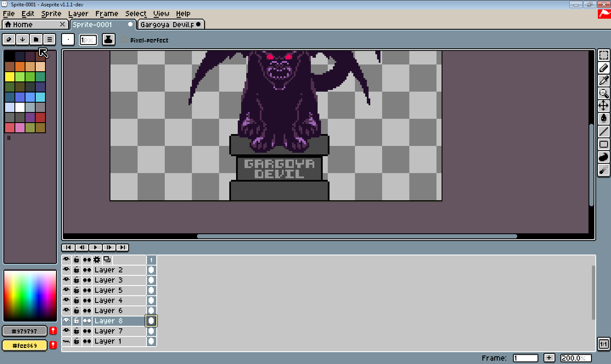The height and width of the screenshot is (364, 611).
Task: Select the Layer 5 cel in frame 1
Action: (x=151, y=290)
